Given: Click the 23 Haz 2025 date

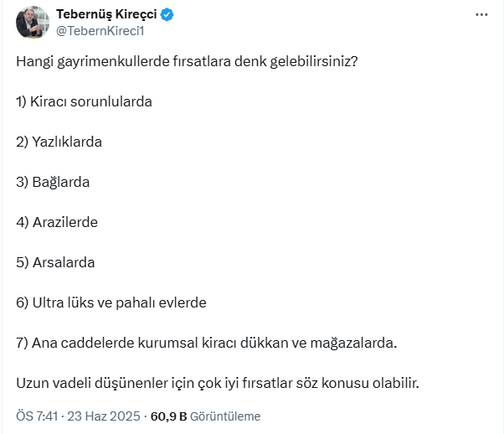Looking at the screenshot, I should coord(105,416).
